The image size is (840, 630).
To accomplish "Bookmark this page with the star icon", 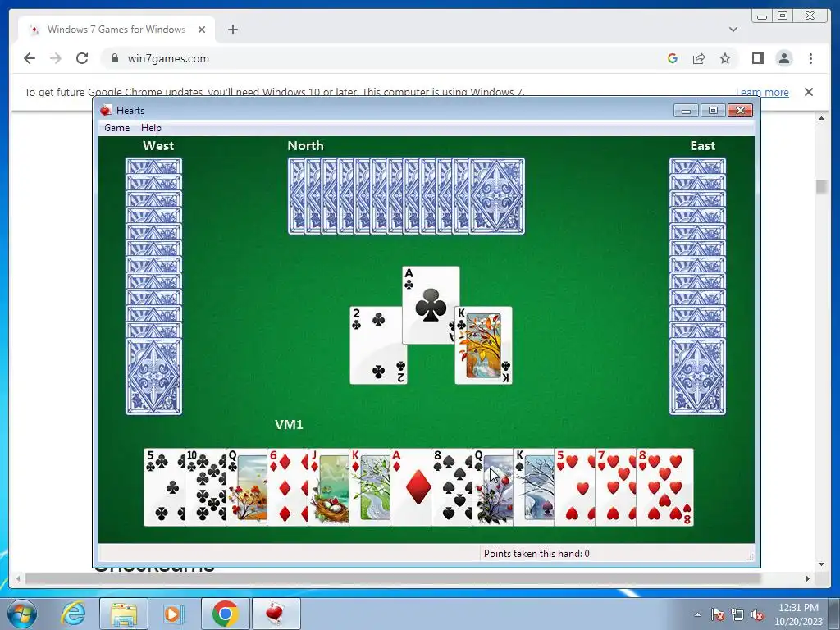I will (x=725, y=58).
